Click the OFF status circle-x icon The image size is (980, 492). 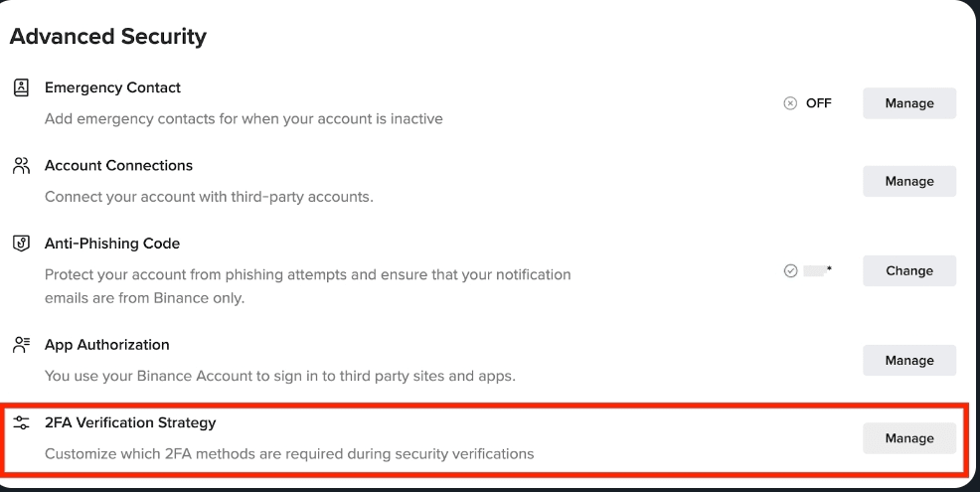pos(790,103)
